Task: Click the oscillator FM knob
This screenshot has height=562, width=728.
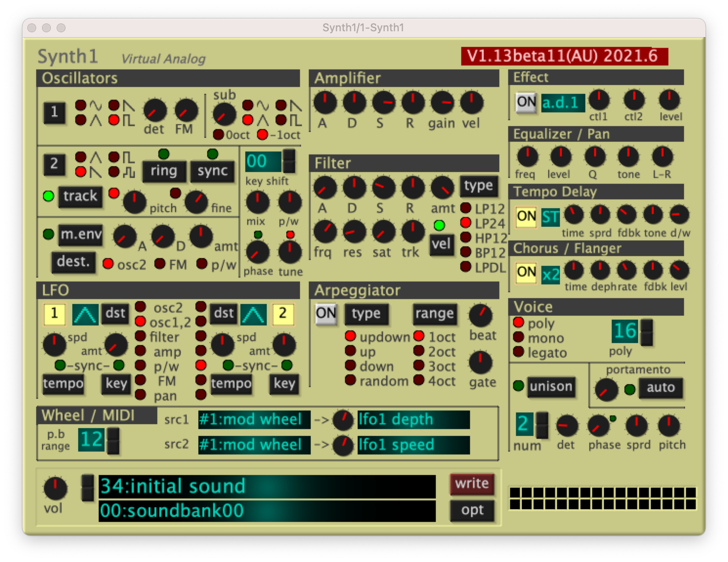Action: [x=186, y=111]
